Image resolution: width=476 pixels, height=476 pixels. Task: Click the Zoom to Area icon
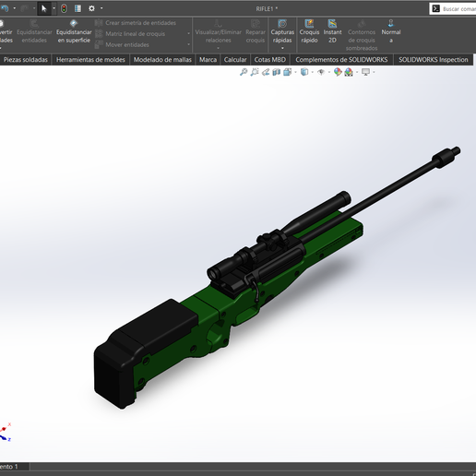255,72
